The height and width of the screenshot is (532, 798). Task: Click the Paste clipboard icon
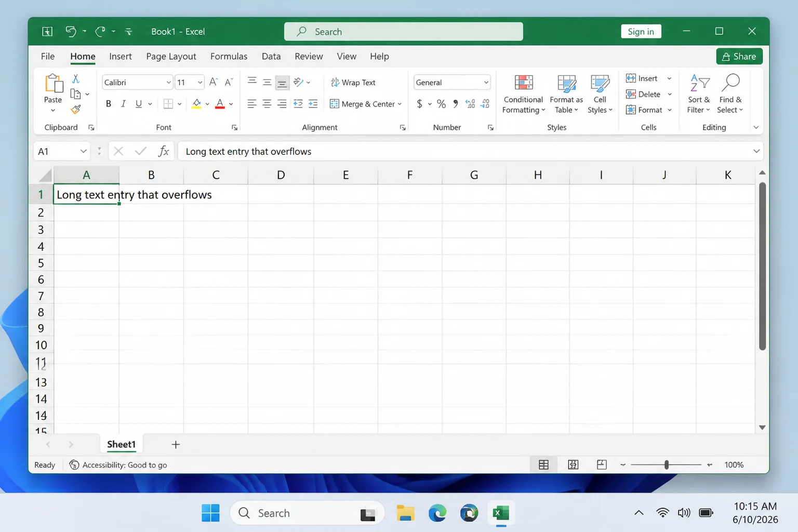(x=53, y=83)
